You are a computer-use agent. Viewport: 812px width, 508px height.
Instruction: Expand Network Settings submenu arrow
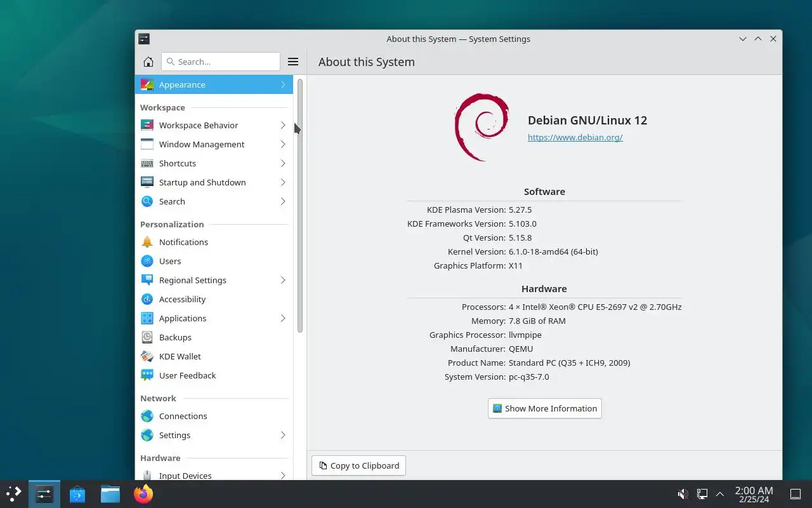point(283,435)
